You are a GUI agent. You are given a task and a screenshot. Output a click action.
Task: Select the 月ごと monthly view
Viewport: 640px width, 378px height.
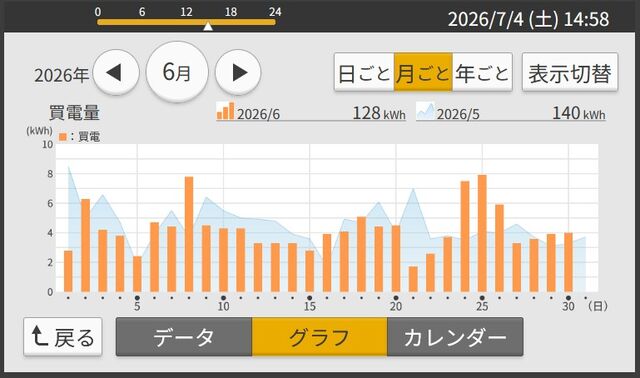click(423, 73)
